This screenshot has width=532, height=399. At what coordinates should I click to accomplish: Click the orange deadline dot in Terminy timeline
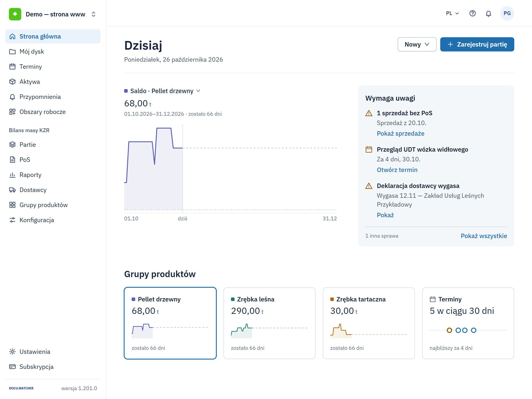pos(449,330)
